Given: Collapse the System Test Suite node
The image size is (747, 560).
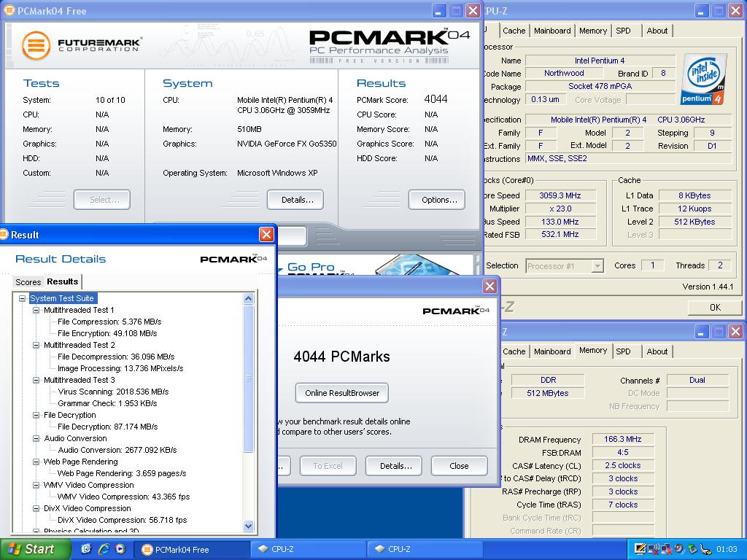Looking at the screenshot, I should click(22, 298).
